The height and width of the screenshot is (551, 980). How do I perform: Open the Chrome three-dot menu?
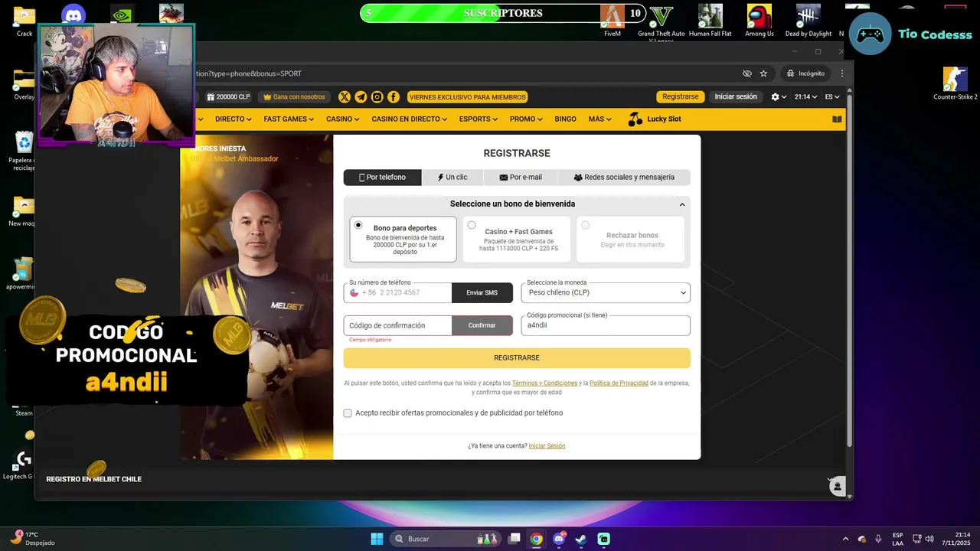pyautogui.click(x=842, y=73)
